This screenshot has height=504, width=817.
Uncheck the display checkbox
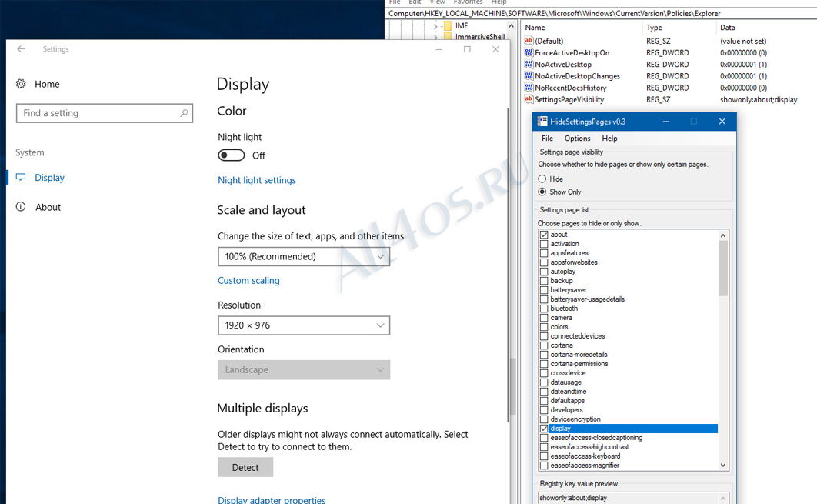click(x=544, y=429)
